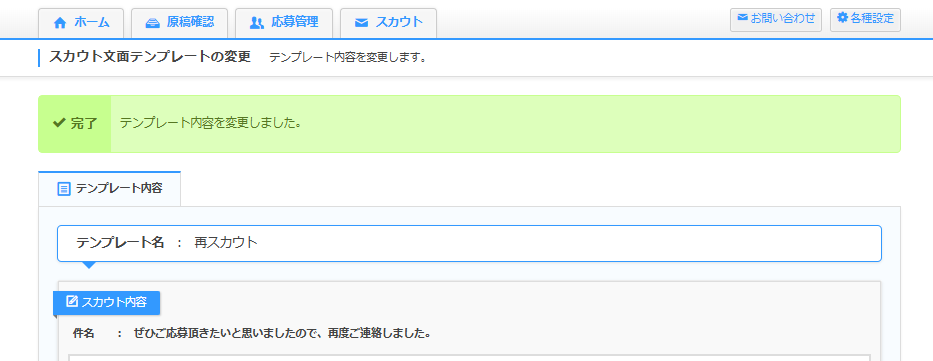933x361 pixels.
Task: Click the document icon in テンプレート内容 tab
Action: pos(64,189)
